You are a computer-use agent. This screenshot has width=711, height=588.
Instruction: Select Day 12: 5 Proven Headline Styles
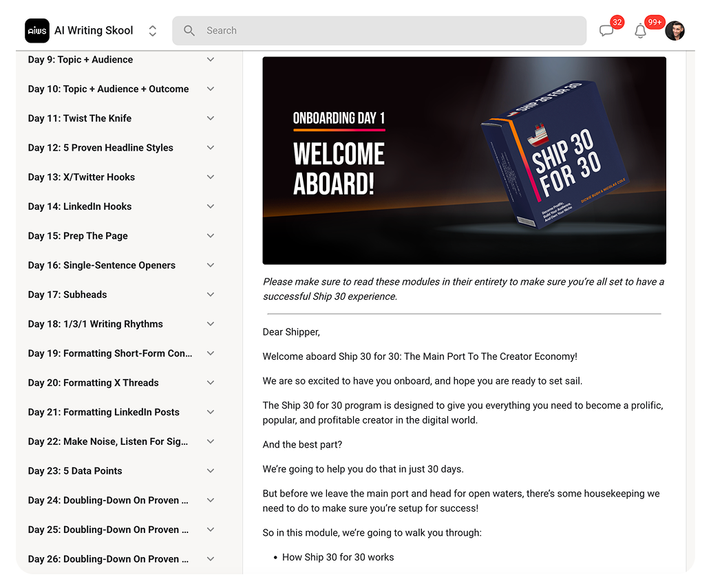point(100,148)
